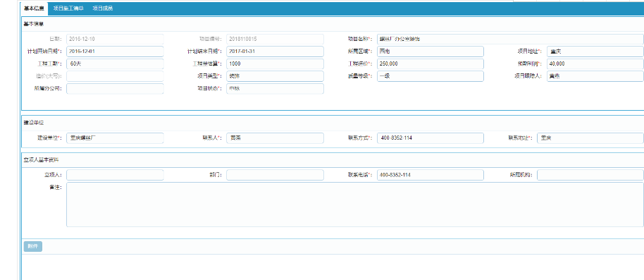The width and height of the screenshot is (644, 280).
Task: Focus the 预期利润 field with 40,000
Action: point(595,64)
